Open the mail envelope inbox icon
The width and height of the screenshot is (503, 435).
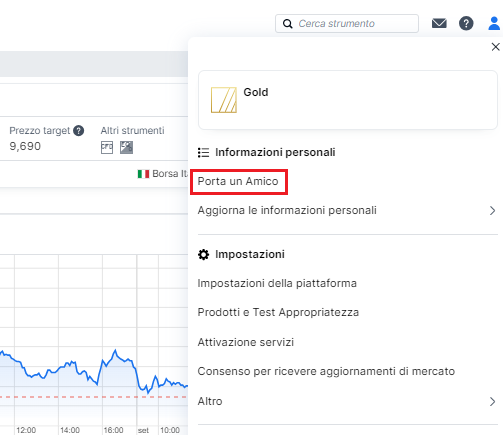coord(439,23)
